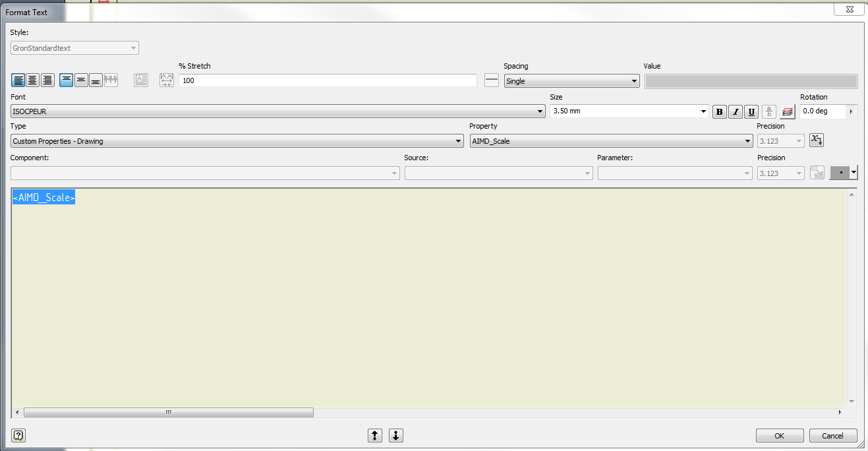Toggle underline formatting
The height and width of the screenshot is (451, 868).
click(x=751, y=111)
